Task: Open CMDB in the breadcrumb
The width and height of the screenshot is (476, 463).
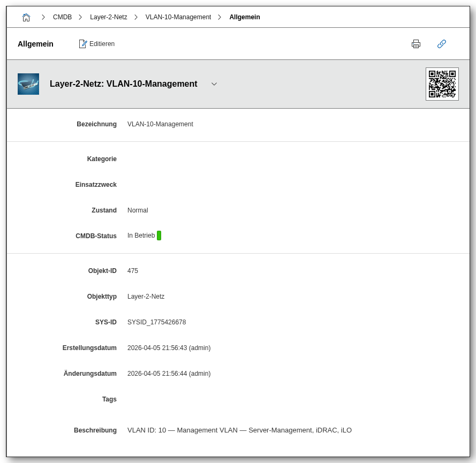Action: [x=62, y=17]
